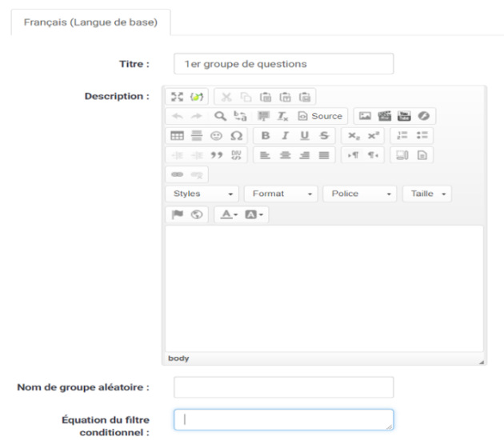Image resolution: width=504 pixels, height=440 pixels.
Task: Click the body element path label
Action: pyautogui.click(x=178, y=358)
